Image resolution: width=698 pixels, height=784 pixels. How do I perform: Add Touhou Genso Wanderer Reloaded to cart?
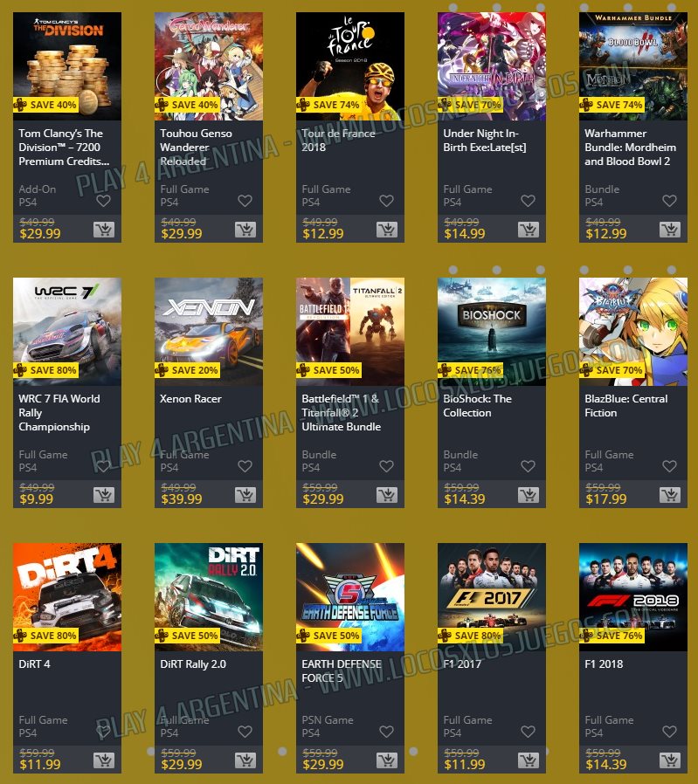coord(245,230)
